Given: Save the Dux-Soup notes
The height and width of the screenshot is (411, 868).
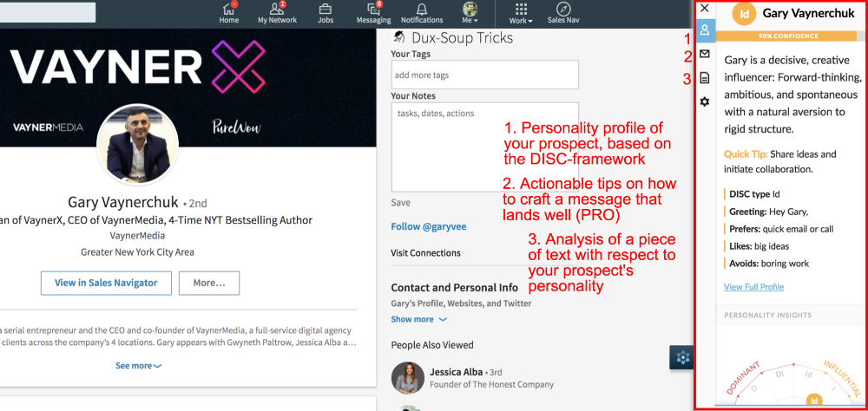Looking at the screenshot, I should (x=401, y=202).
